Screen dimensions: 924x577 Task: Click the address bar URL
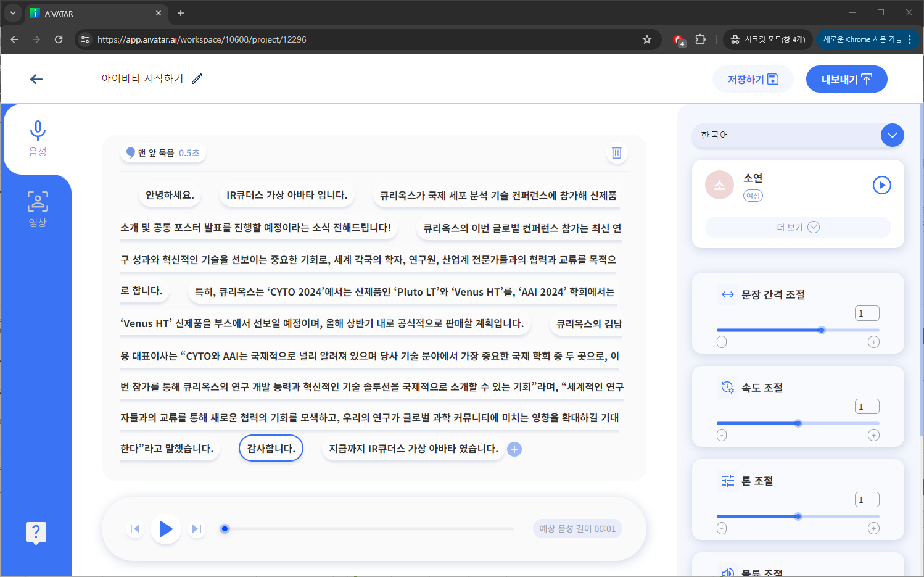202,39
